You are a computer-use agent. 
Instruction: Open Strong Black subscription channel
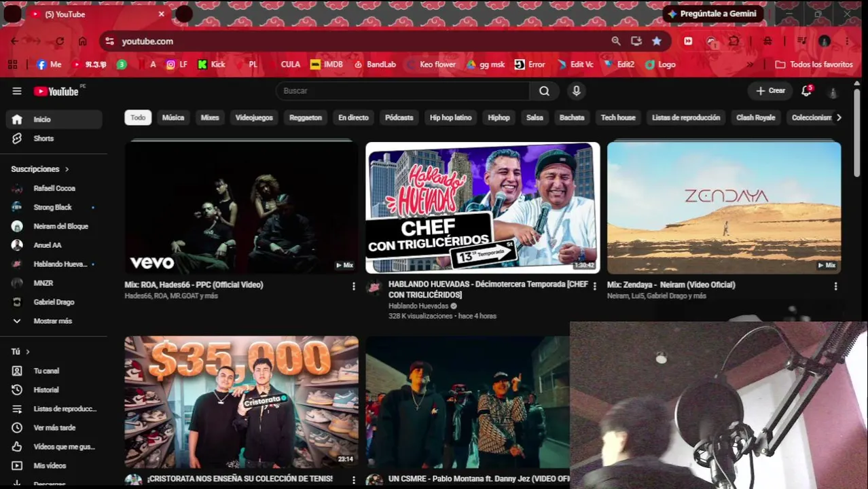pyautogui.click(x=54, y=207)
